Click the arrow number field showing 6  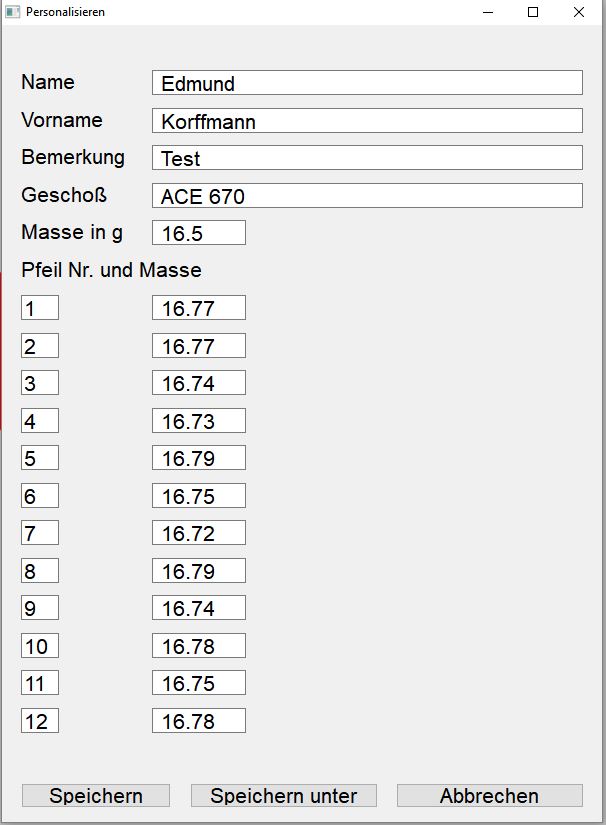[x=39, y=496]
